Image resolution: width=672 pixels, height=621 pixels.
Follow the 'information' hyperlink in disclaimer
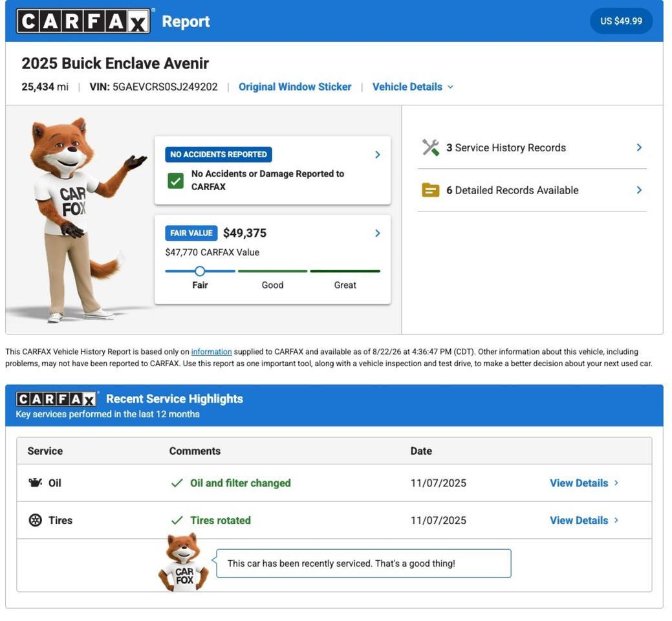(211, 351)
